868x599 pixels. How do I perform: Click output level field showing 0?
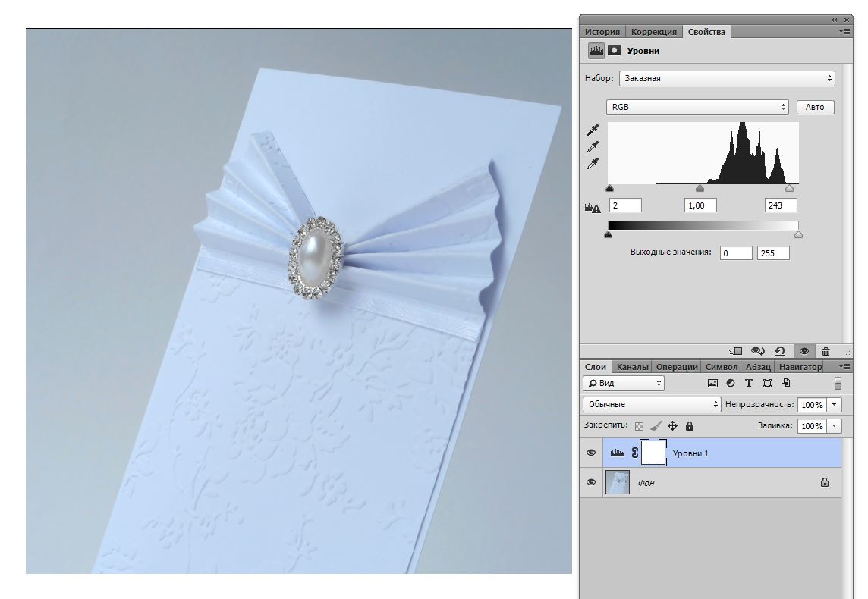pyautogui.click(x=736, y=252)
